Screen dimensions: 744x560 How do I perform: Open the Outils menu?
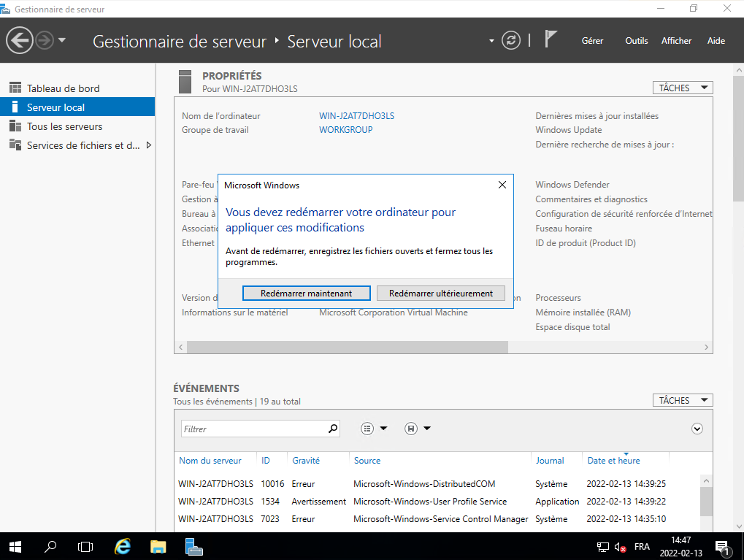(636, 41)
